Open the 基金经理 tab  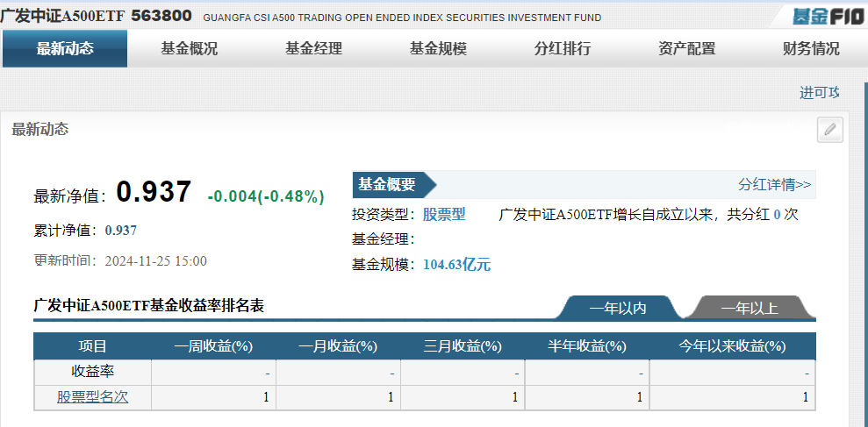314,49
